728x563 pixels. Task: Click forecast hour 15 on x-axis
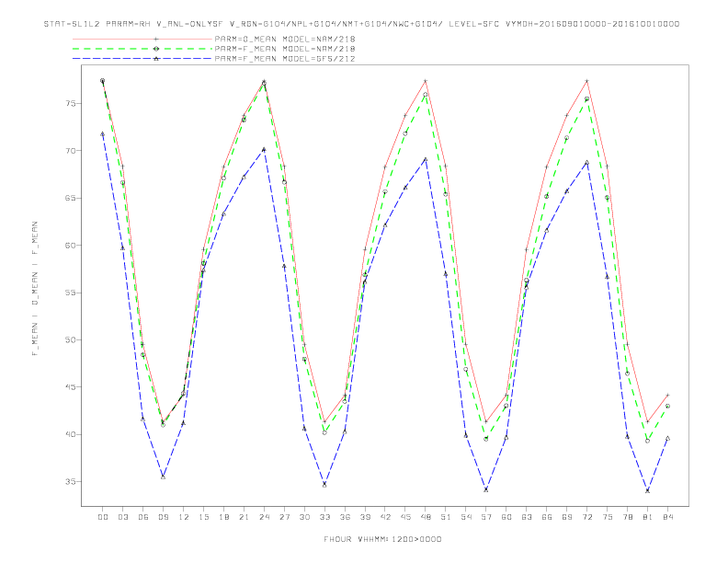204,517
